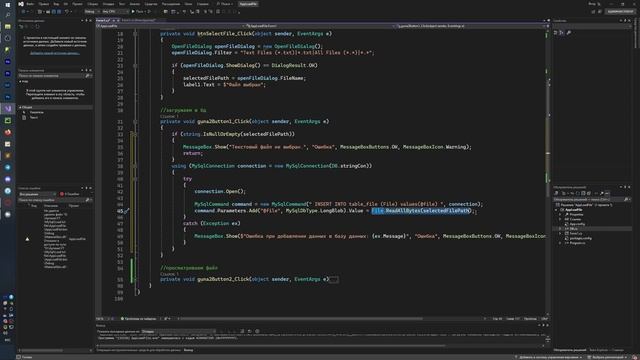640x360 pixels.
Task: Click the add to source control status button
Action: 549,357
